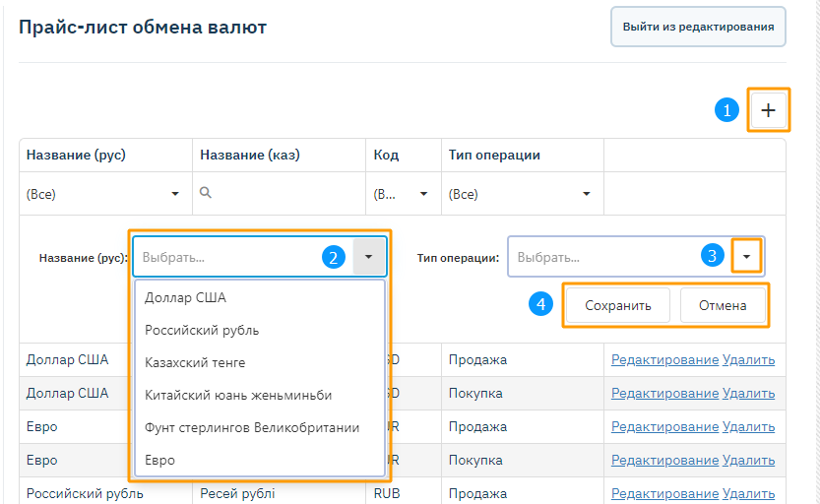The height and width of the screenshot is (504, 820).
Task: Edit the Доллар США Продажа row
Action: point(664,359)
